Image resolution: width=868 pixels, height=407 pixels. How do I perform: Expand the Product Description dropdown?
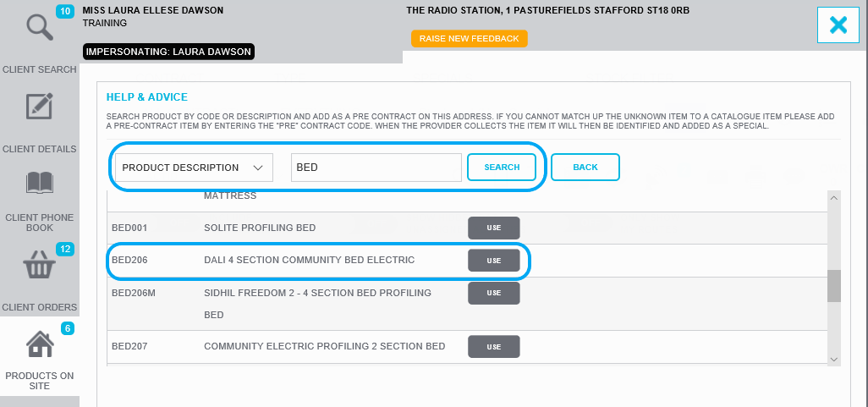tap(194, 168)
